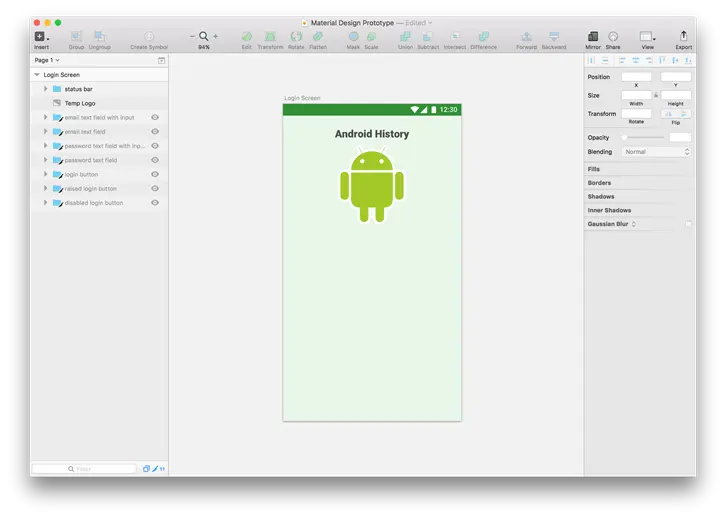Screen dimensions: 726x519
Task: Click the Flatten tool icon
Action: (318, 36)
